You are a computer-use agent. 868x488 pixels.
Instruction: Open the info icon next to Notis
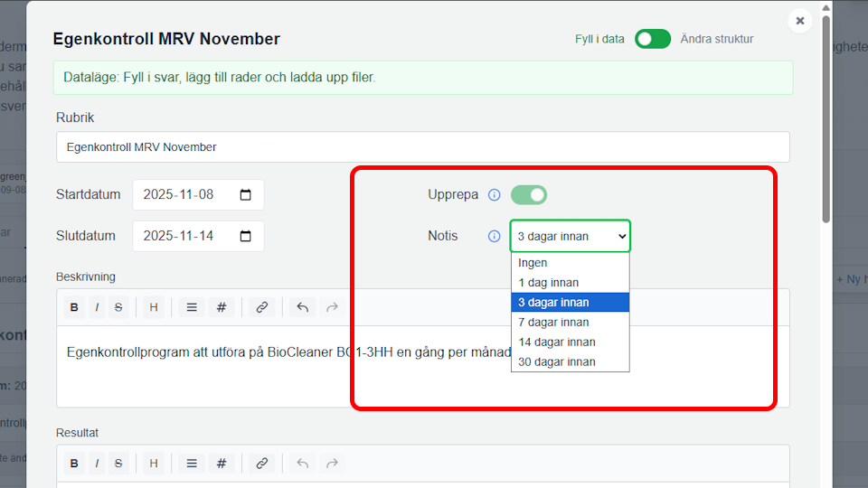point(495,236)
